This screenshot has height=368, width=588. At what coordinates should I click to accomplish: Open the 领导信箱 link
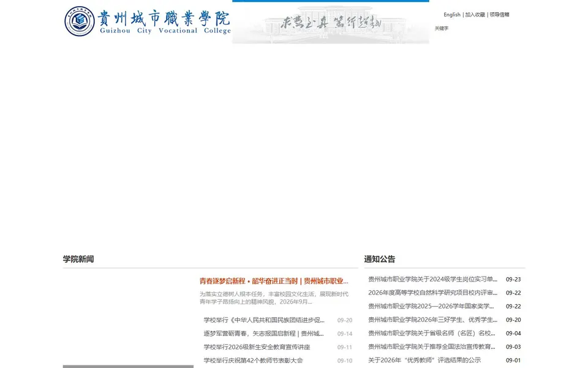(500, 15)
